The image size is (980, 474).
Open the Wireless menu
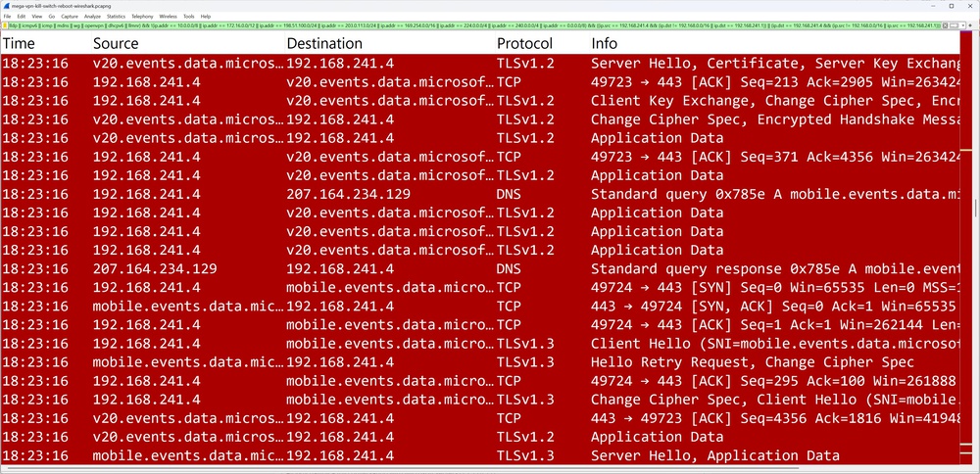169,17
